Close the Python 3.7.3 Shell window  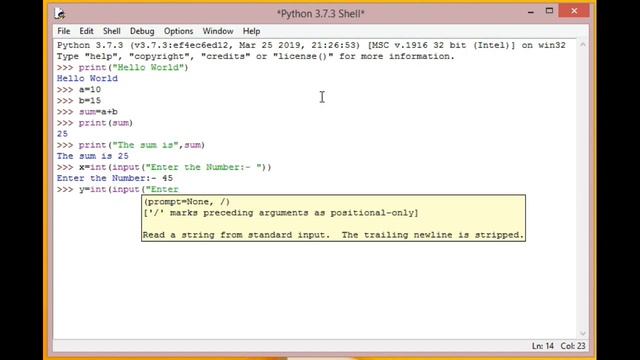pyautogui.click(x=574, y=11)
